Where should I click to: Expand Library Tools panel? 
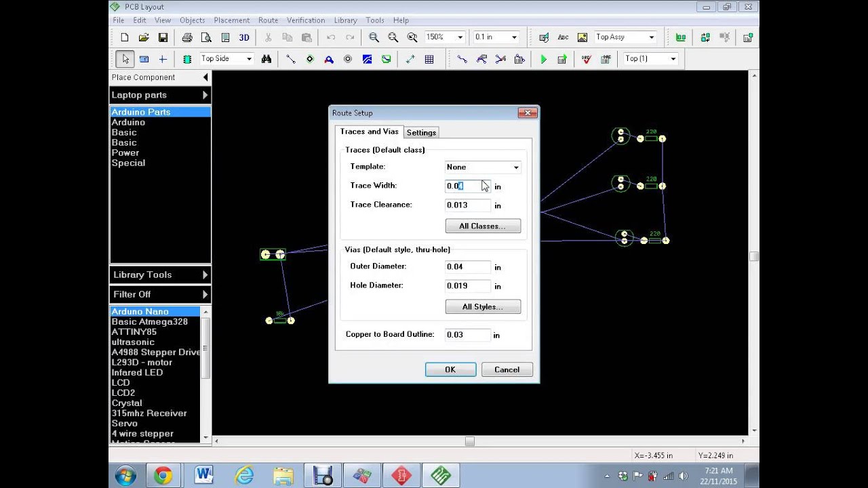160,274
